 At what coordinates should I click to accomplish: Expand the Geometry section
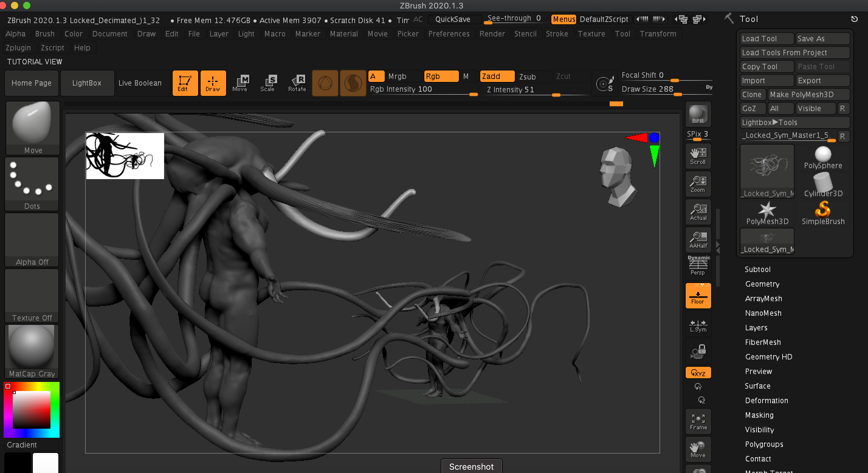762,284
